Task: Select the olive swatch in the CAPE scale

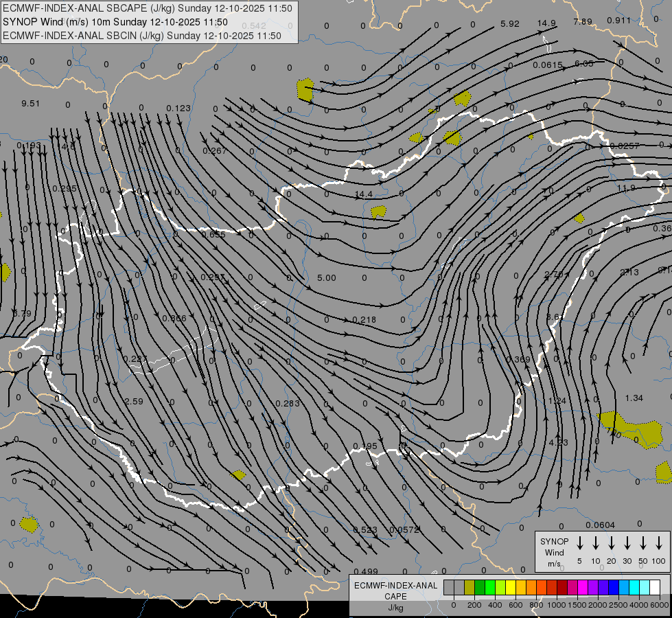Action: 470,587
